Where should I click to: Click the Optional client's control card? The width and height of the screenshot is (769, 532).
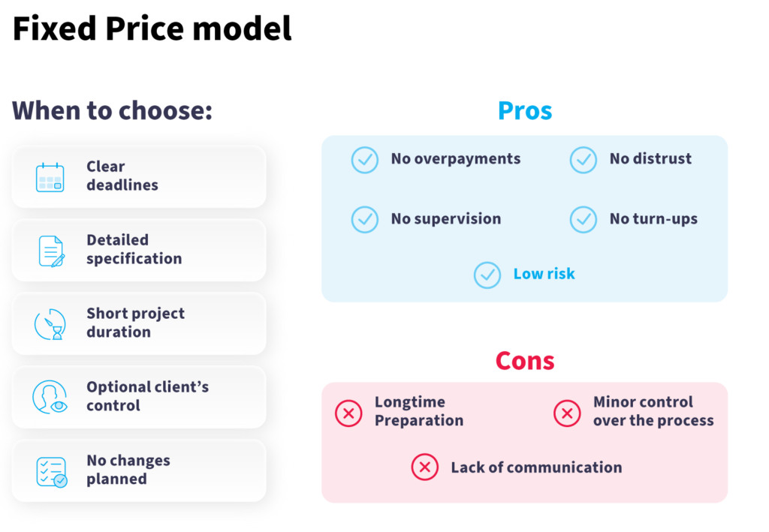click(x=139, y=397)
